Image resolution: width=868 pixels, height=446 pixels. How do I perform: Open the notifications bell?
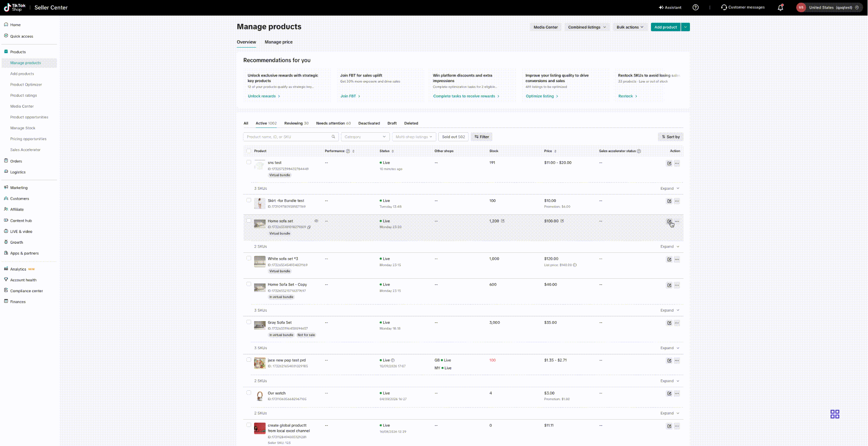780,7
